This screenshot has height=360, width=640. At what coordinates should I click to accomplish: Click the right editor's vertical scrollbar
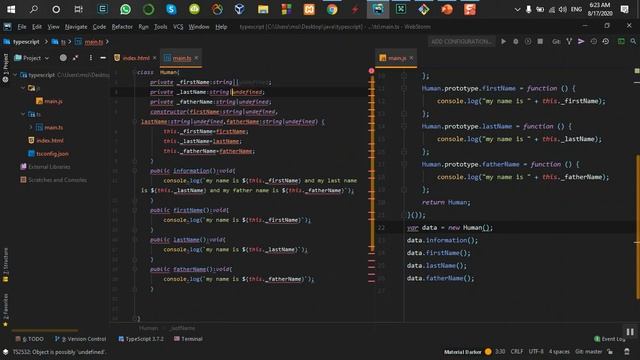pyautogui.click(x=637, y=227)
